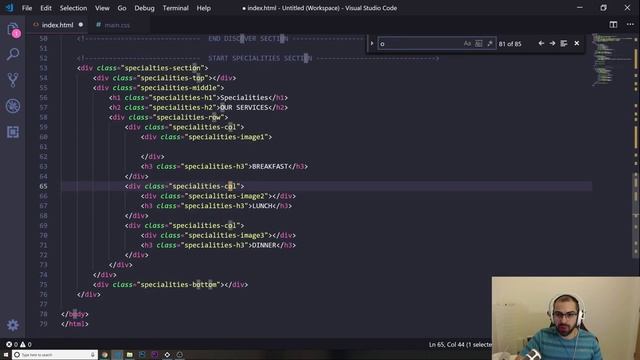
Task: Open the Source Control view
Action: point(13,80)
